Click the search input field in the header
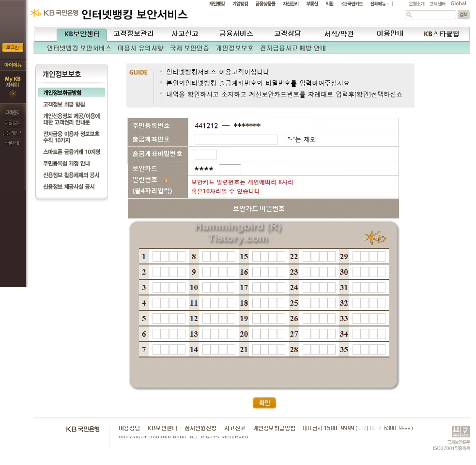Image resolution: width=476 pixels, height=465 pixels. click(x=430, y=15)
